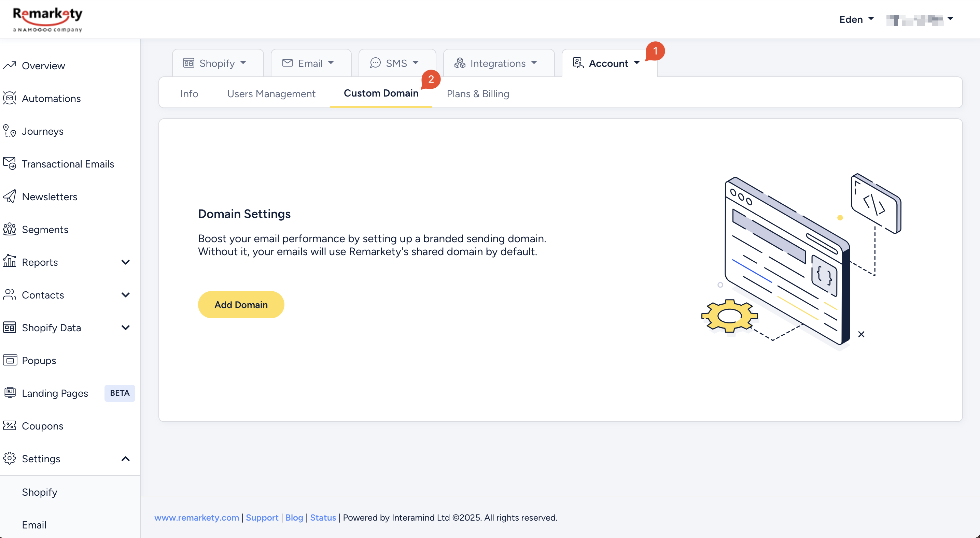Viewport: 980px width, 538px height.
Task: Click the Reports bar-chart icon
Action: (x=10, y=262)
